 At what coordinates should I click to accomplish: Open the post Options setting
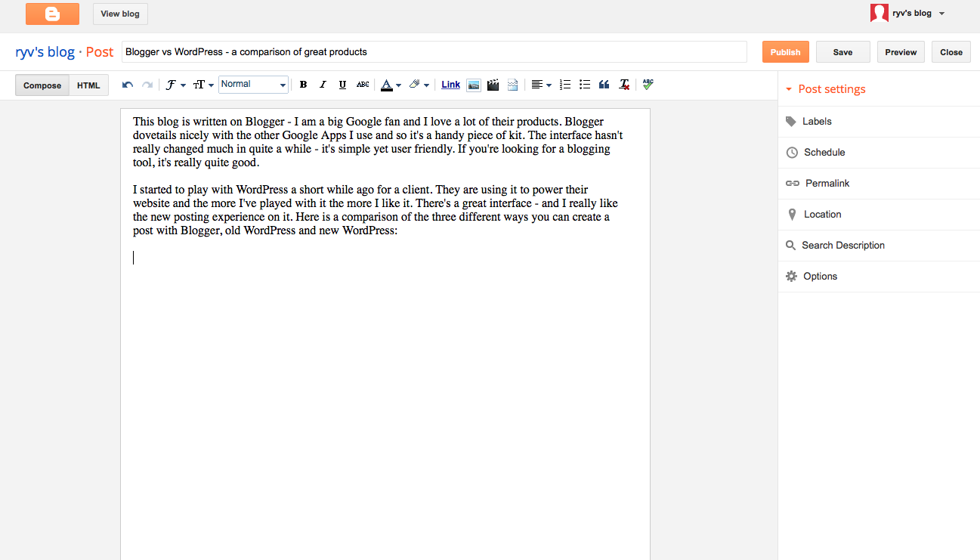pyautogui.click(x=879, y=276)
